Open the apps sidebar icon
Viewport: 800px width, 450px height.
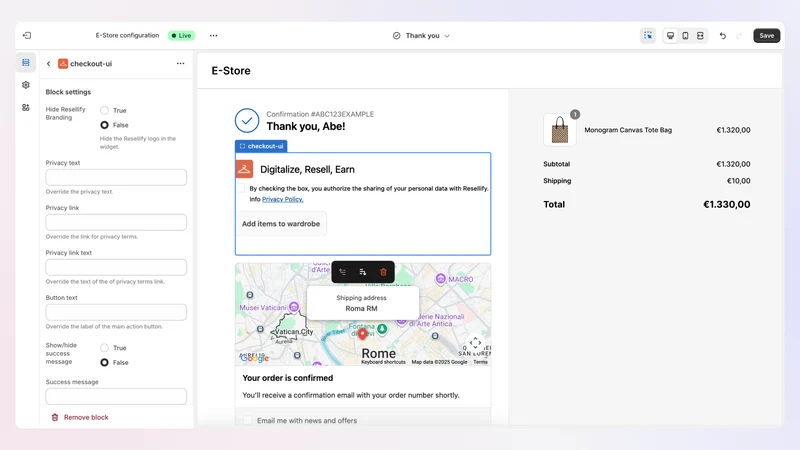[26, 108]
